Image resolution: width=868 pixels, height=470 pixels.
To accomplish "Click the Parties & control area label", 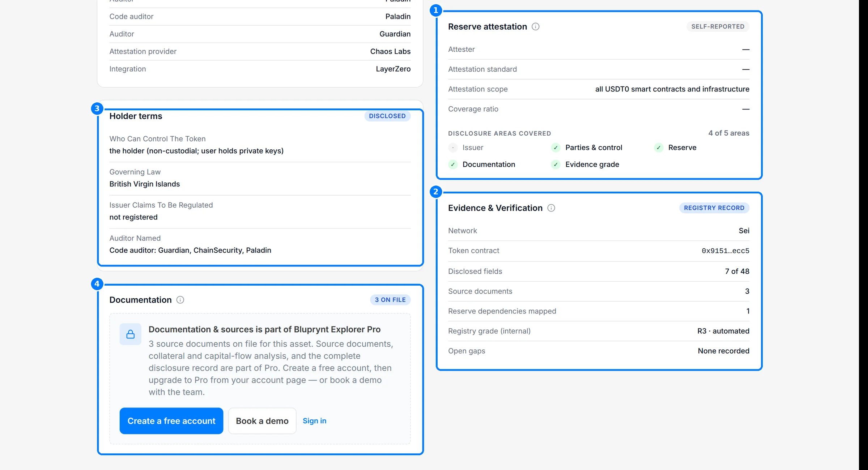I will coord(593,148).
